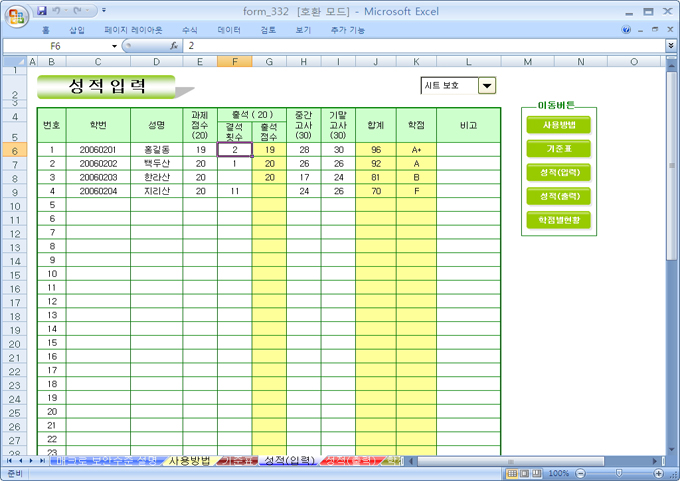Open the 삽입 ribbon tab
The height and width of the screenshot is (481, 680).
[x=77, y=30]
